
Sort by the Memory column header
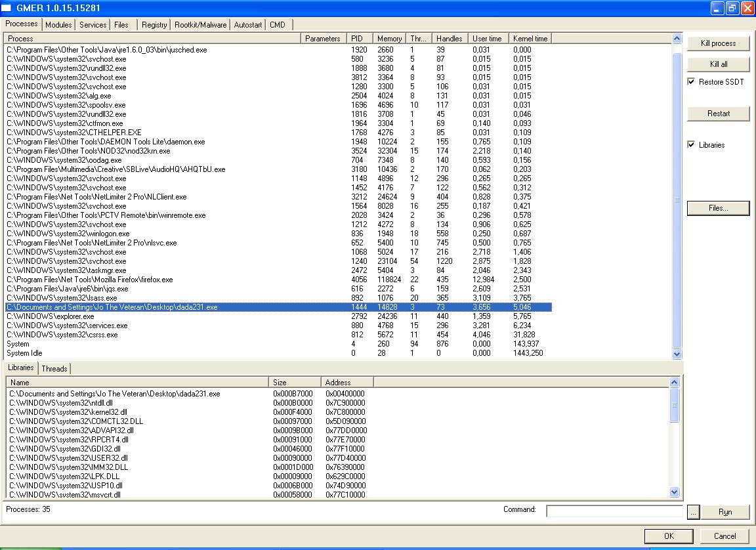click(390, 39)
